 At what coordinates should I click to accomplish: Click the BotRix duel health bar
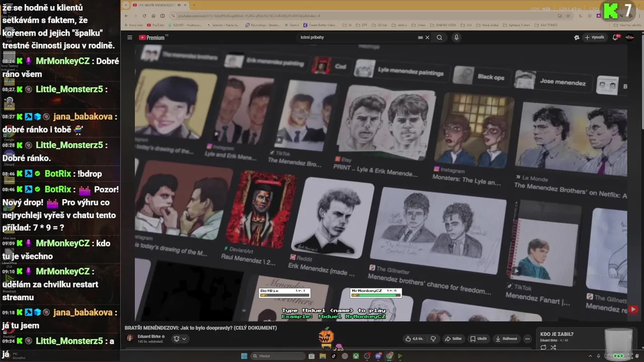click(x=284, y=295)
